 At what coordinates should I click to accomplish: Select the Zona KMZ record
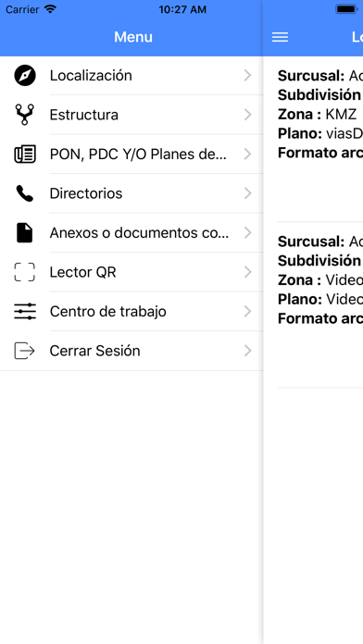(320, 140)
